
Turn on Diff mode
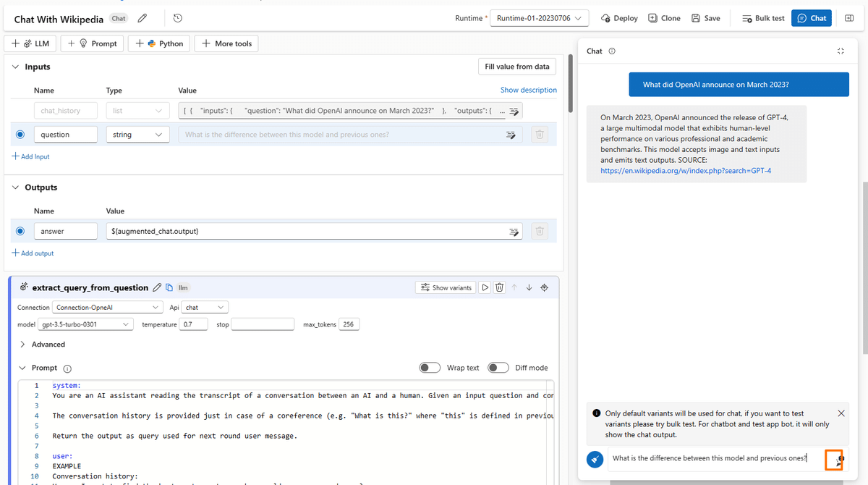coord(498,368)
